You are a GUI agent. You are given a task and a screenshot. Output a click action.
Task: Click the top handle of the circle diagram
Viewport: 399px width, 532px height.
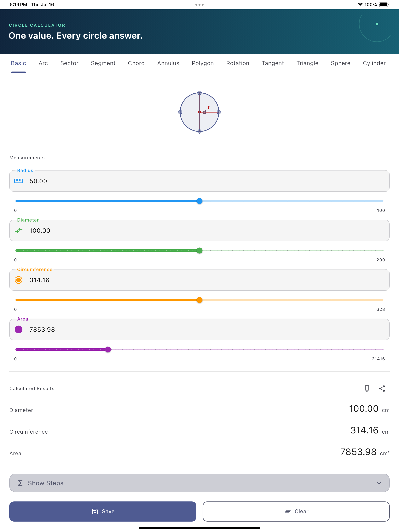(199, 93)
